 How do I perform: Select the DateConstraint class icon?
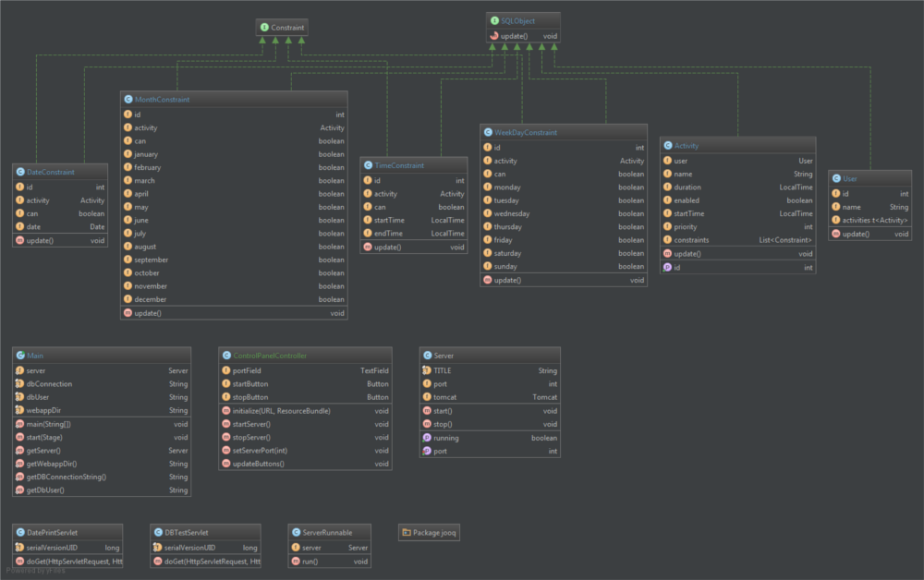(x=20, y=172)
